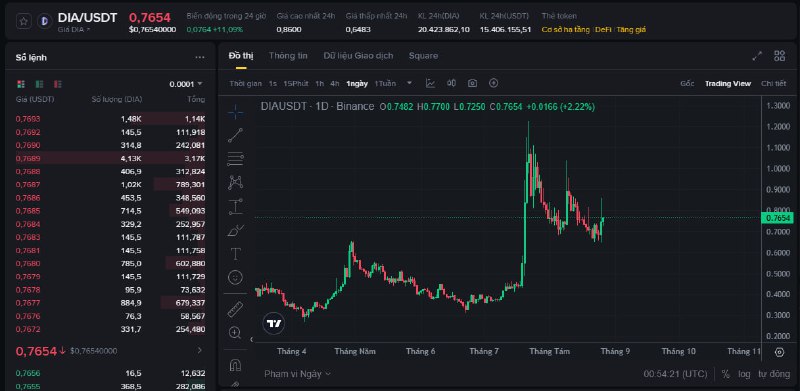
Task: Select sell order at price 0,7680
Action: (110, 263)
